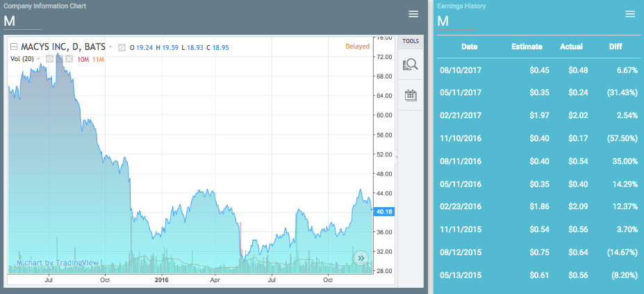Viewport: 644px width, 294px height.
Task: Select the 05/11/2017 earnings date
Action: pos(461,93)
